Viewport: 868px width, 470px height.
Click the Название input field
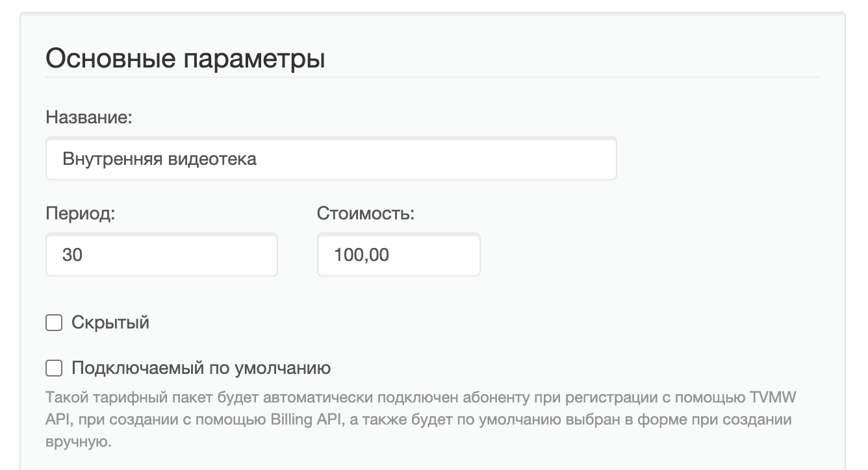331,158
